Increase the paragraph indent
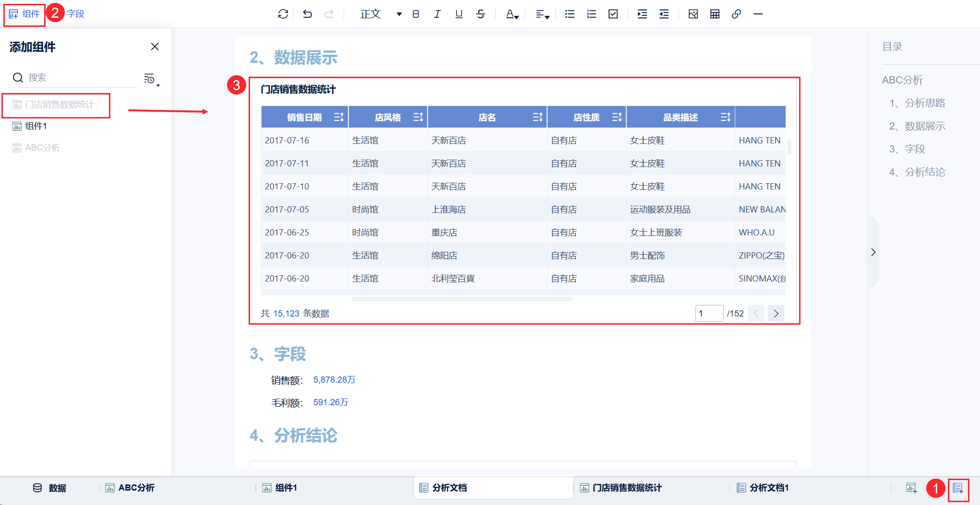Image resolution: width=980 pixels, height=505 pixels. click(642, 14)
